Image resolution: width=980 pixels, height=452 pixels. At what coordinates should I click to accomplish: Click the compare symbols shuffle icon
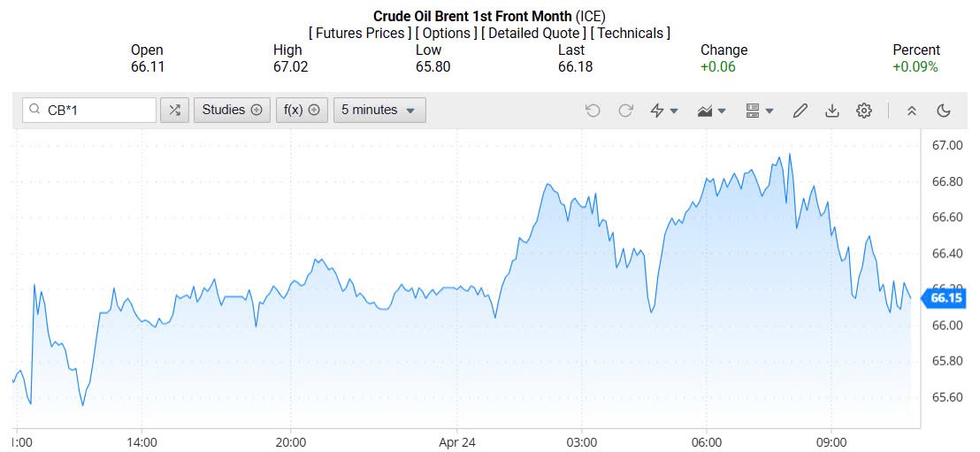174,110
